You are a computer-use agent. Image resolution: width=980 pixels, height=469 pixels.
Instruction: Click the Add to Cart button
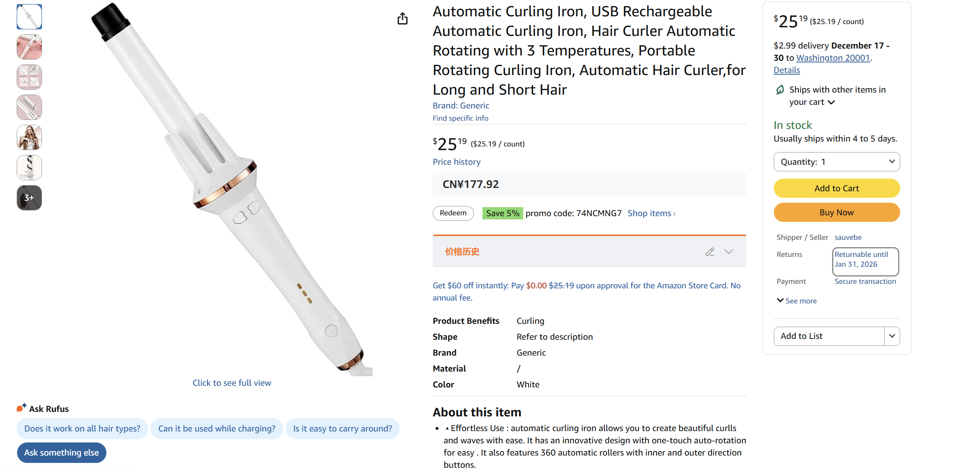pyautogui.click(x=836, y=188)
